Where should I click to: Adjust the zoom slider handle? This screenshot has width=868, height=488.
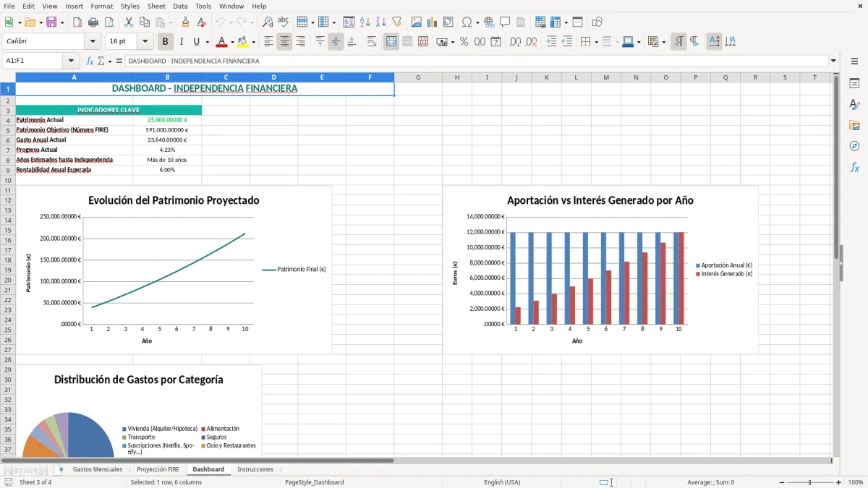pos(810,482)
